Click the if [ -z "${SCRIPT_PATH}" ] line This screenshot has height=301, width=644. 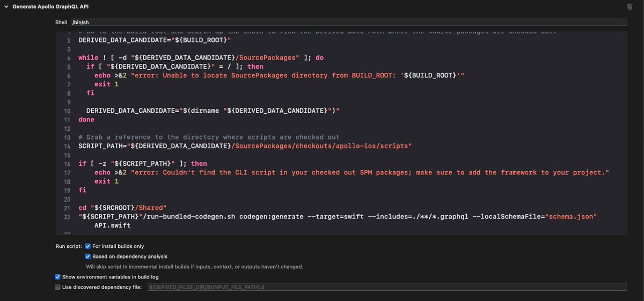coord(143,164)
